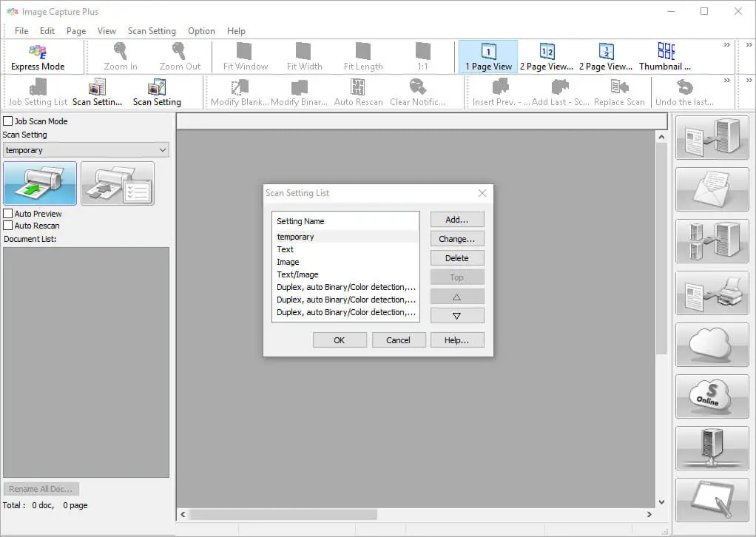
Task: Open the Option menu
Action: (x=201, y=31)
